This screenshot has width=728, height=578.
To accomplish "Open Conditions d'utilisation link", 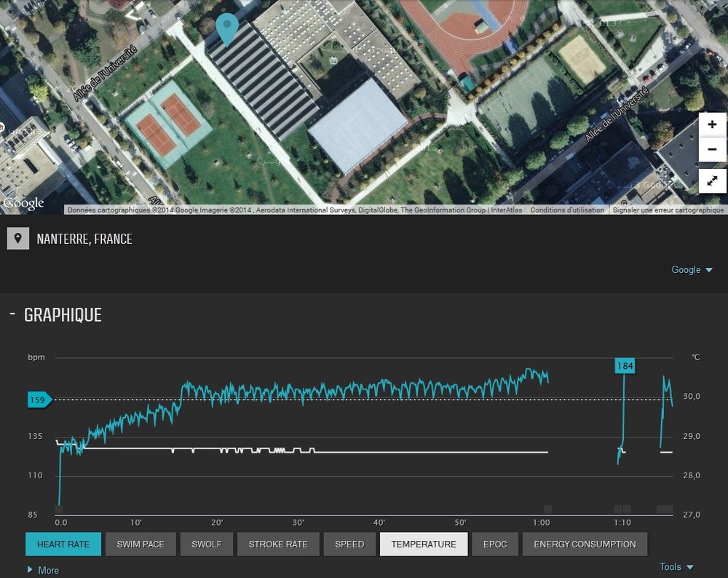I will 567,210.
